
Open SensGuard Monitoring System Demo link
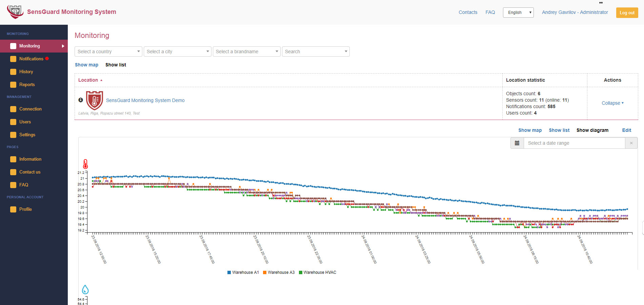tap(145, 100)
